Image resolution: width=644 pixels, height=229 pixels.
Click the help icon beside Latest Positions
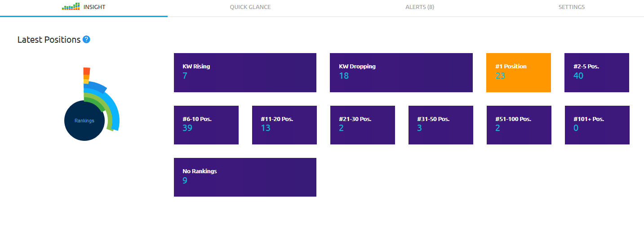point(86,40)
